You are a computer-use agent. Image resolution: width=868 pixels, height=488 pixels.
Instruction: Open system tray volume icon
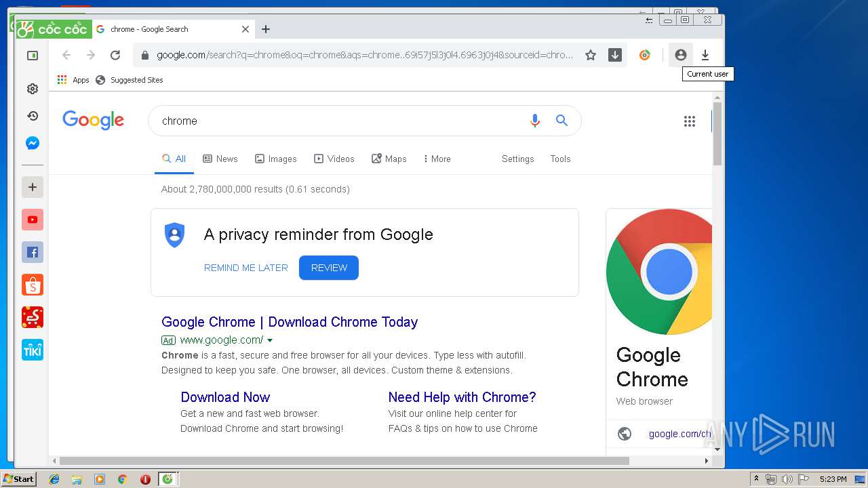tap(787, 479)
